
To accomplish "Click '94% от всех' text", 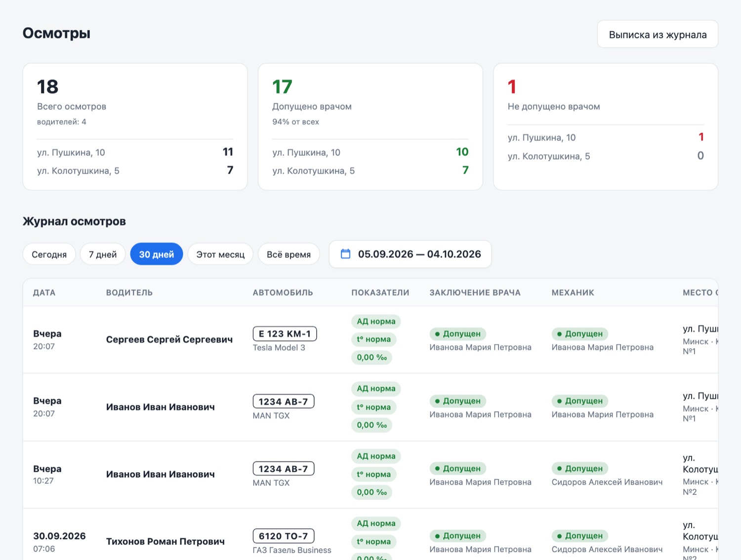I will pos(295,121).
